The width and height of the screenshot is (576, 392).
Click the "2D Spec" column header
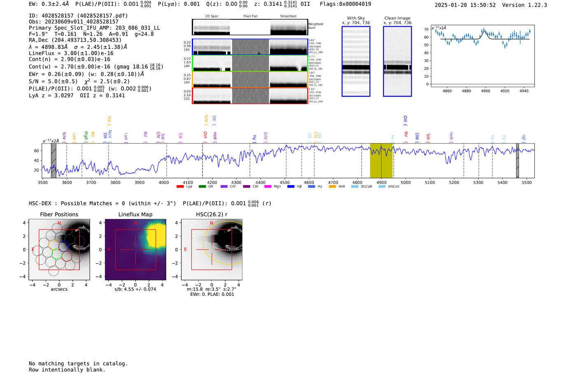(x=212, y=16)
